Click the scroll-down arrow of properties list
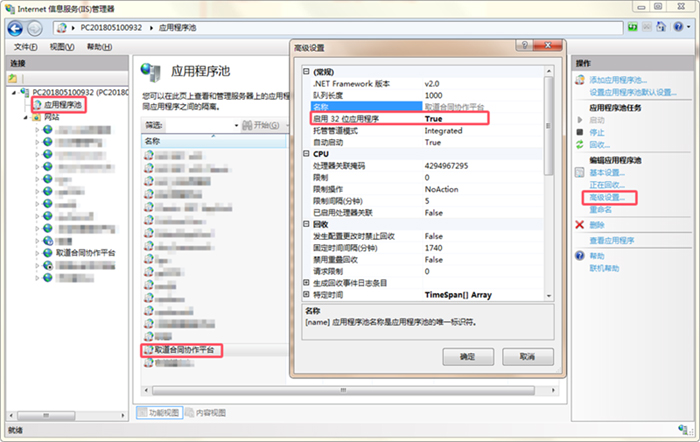The height and width of the screenshot is (442, 700). 549,296
